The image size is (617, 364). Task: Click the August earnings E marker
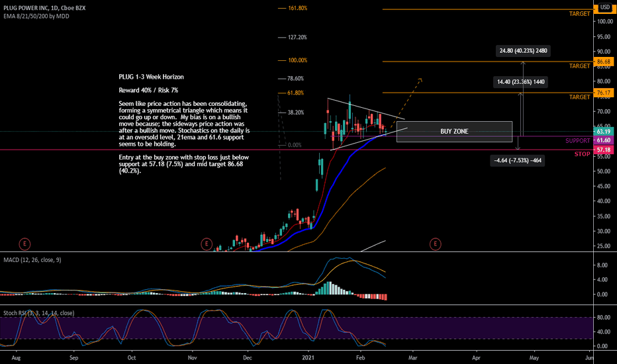point(24,244)
